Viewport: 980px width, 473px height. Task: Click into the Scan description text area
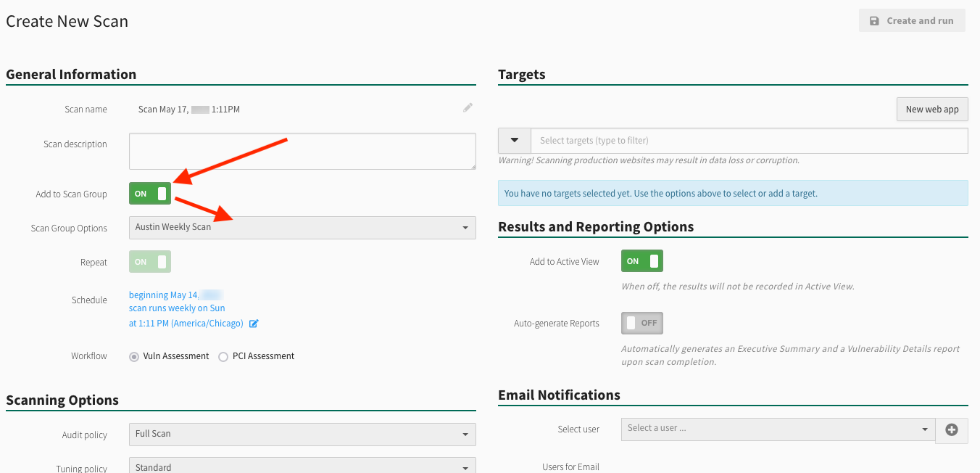coord(302,151)
